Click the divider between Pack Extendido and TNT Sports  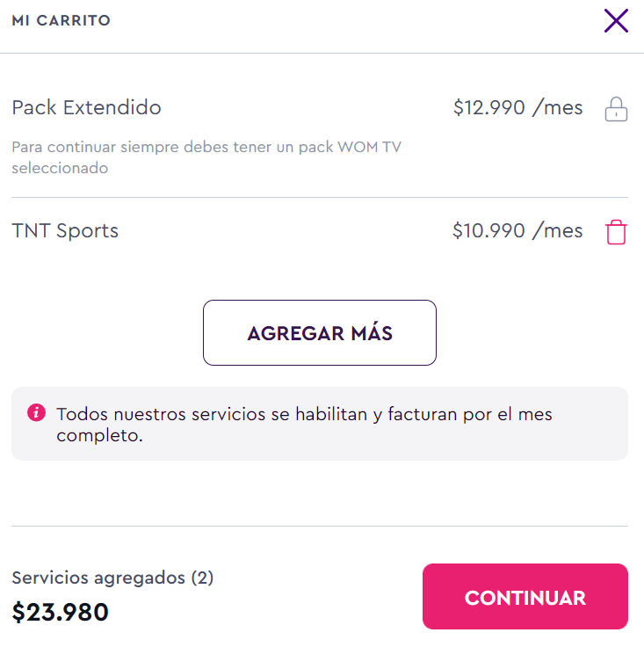click(320, 198)
